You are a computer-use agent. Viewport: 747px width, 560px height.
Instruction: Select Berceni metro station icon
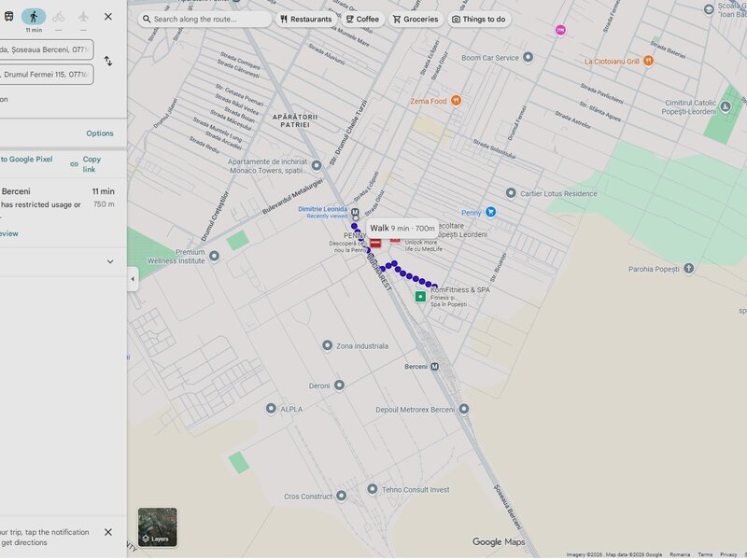point(434,367)
